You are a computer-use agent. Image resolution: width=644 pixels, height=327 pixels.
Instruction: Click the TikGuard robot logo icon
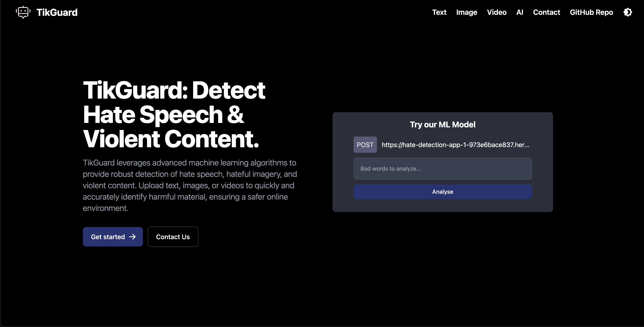point(23,12)
